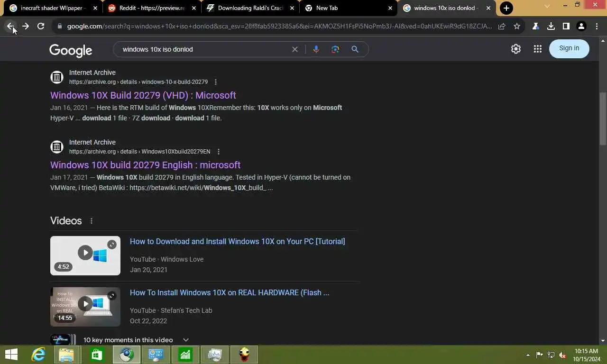Open Chrome Labs flask icon
The width and height of the screenshot is (607, 364).
point(535,27)
